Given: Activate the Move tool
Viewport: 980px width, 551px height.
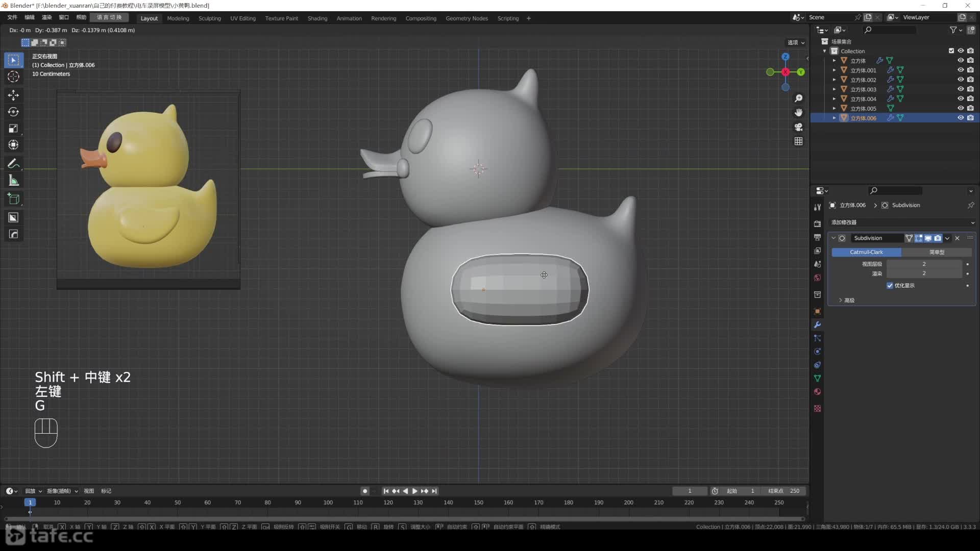Looking at the screenshot, I should [x=13, y=95].
